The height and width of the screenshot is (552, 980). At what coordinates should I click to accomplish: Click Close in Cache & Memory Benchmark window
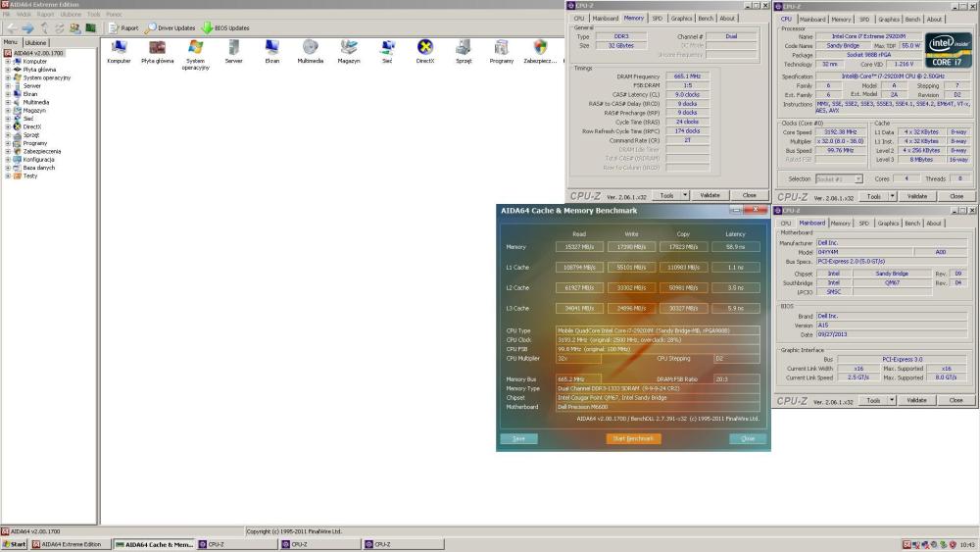pos(748,439)
